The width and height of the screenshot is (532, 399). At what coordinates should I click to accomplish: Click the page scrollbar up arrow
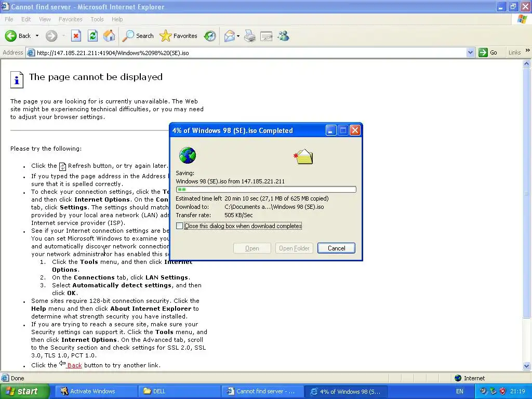527,63
